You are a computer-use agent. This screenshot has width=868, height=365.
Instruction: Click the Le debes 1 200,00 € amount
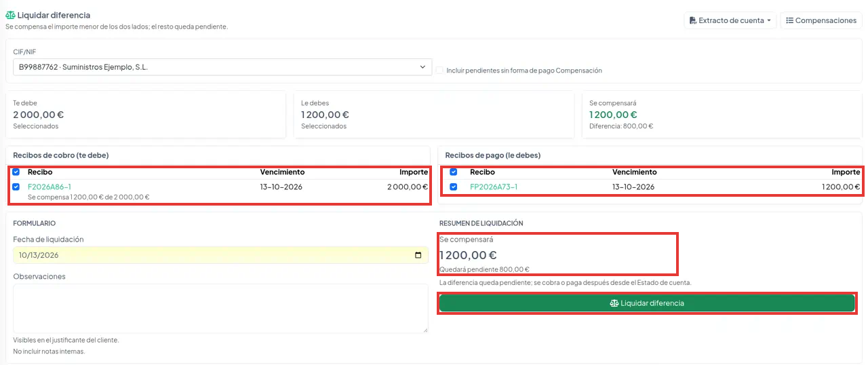(x=325, y=115)
